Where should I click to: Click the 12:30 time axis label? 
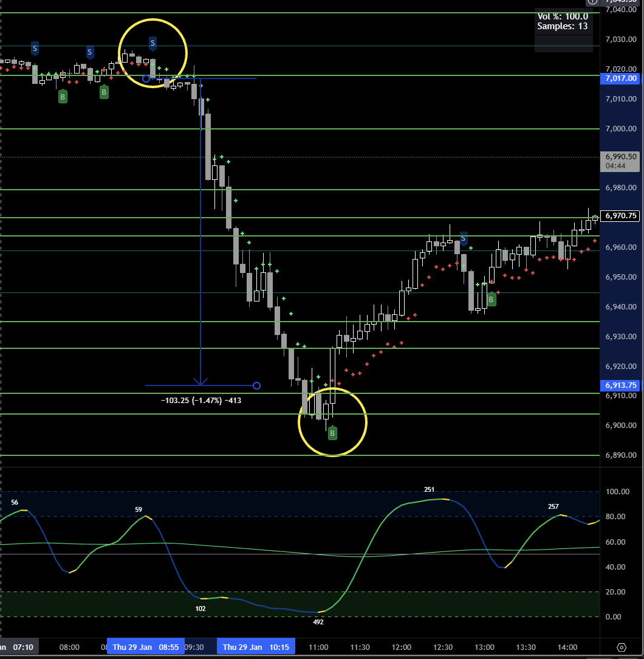(x=443, y=647)
